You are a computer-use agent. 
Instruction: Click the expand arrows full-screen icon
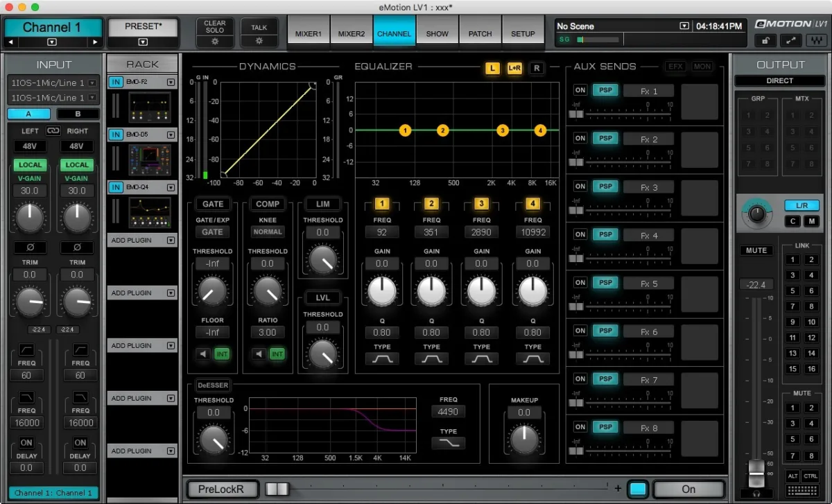point(791,41)
